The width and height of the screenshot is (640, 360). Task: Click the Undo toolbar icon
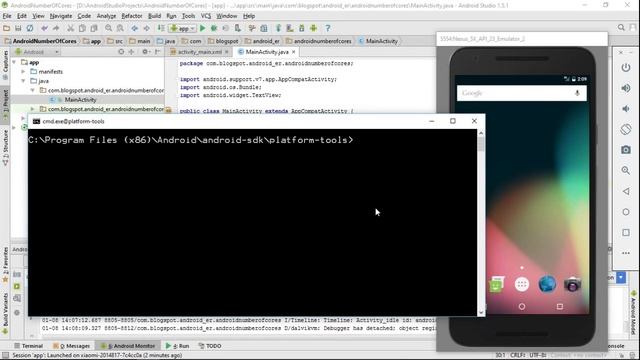coord(44,28)
